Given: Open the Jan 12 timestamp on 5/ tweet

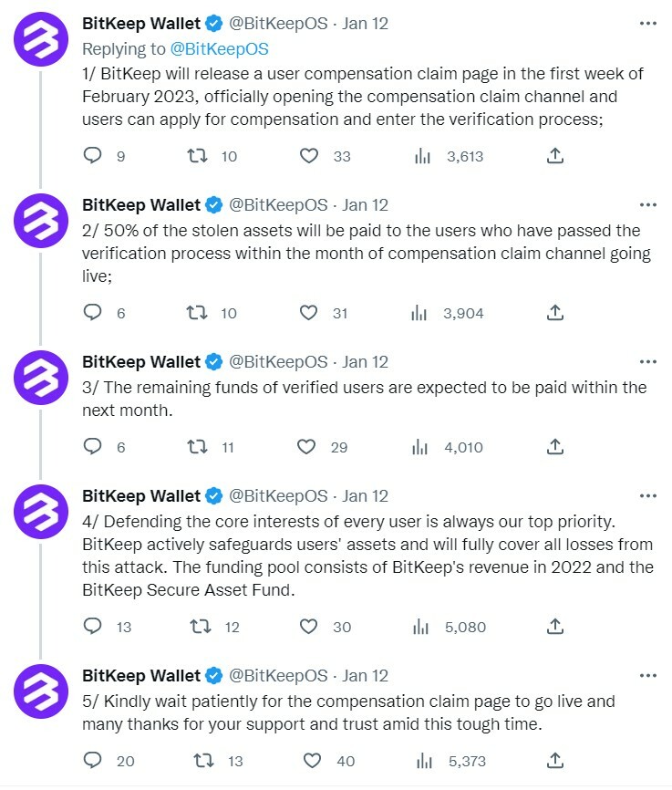Looking at the screenshot, I should (366, 676).
